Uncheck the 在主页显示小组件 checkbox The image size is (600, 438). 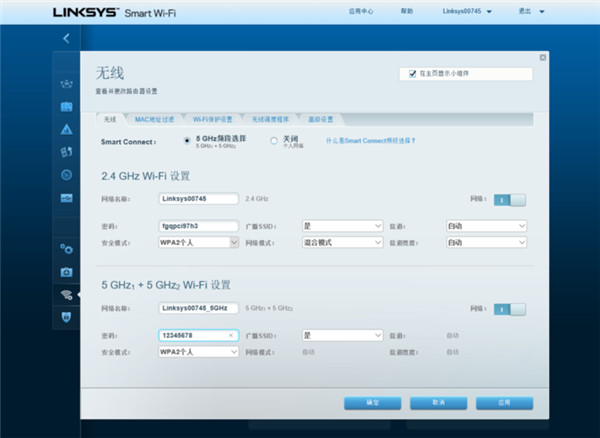coord(412,73)
